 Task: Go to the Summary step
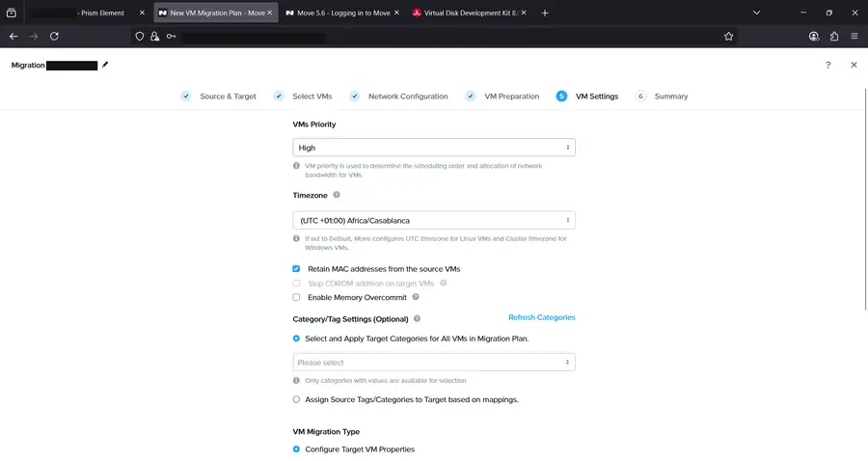pos(671,96)
